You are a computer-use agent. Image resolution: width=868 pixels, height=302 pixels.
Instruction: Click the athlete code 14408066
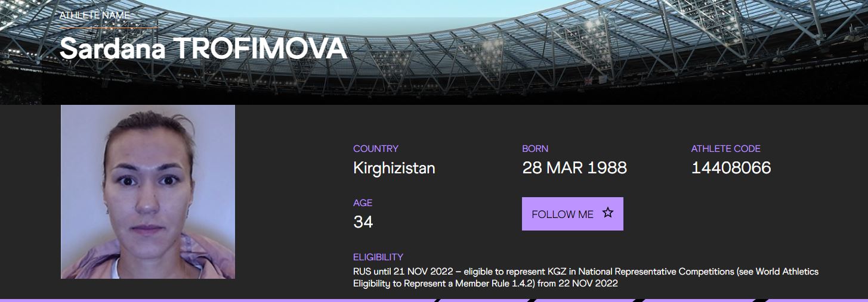(x=731, y=168)
